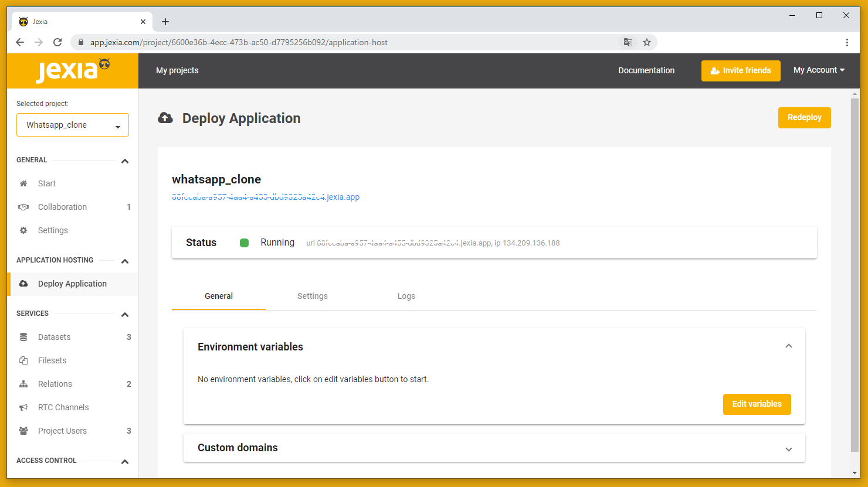
Task: Click the Jexia owl logo
Action: coord(73,70)
